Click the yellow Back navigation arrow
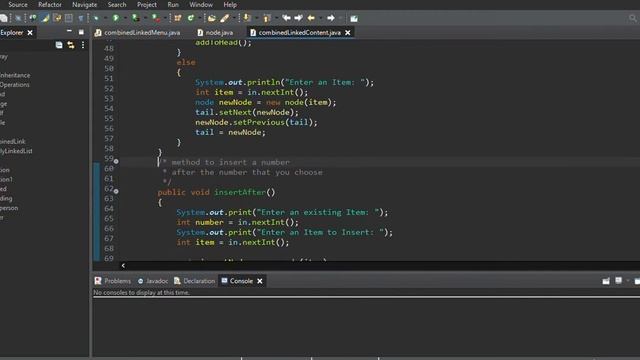The width and height of the screenshot is (640, 360). tap(311, 18)
